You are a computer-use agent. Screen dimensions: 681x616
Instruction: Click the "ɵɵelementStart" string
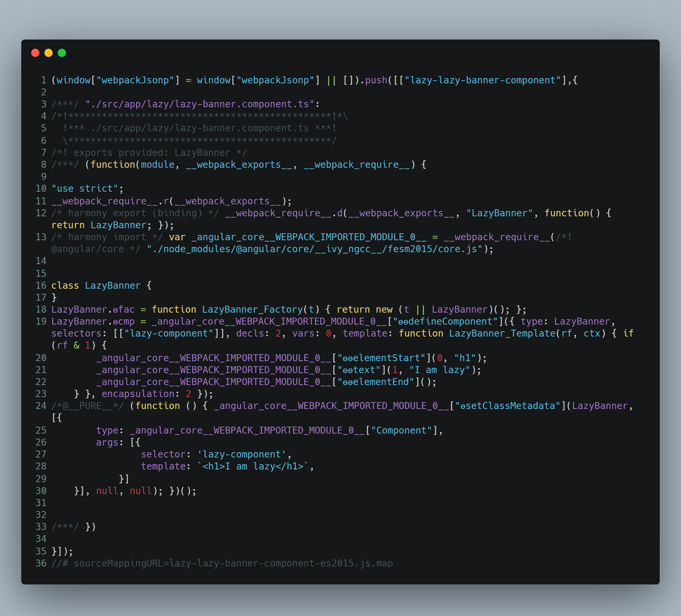(381, 358)
